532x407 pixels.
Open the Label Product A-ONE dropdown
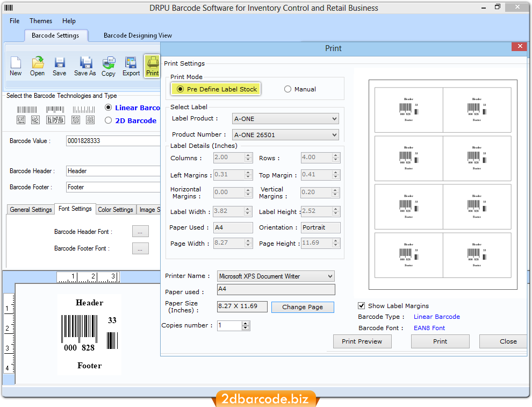(285, 119)
